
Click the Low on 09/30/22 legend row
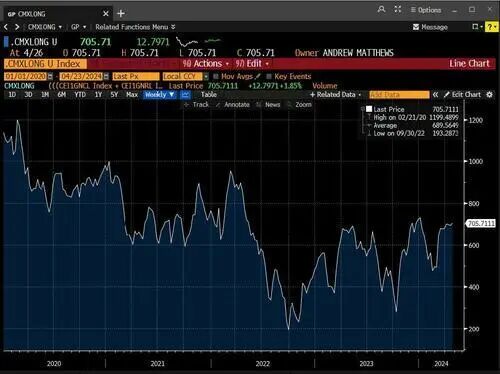point(413,133)
